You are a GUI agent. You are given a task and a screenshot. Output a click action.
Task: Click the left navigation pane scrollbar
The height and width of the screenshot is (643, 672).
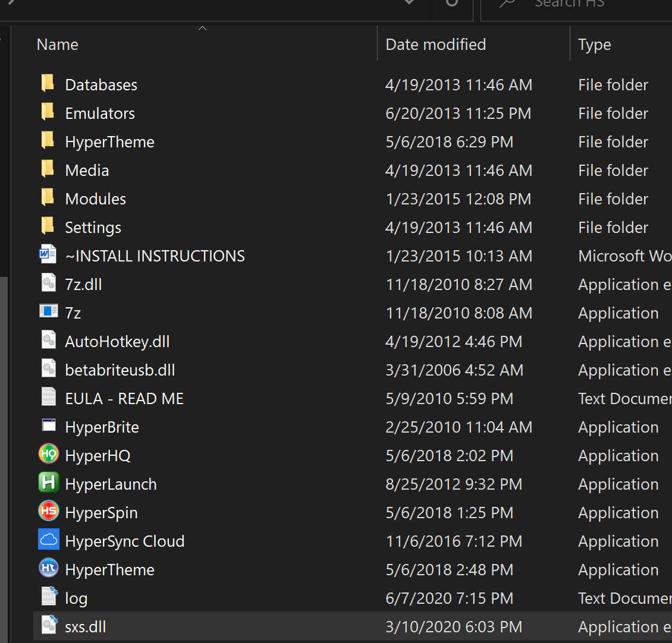click(x=4, y=458)
